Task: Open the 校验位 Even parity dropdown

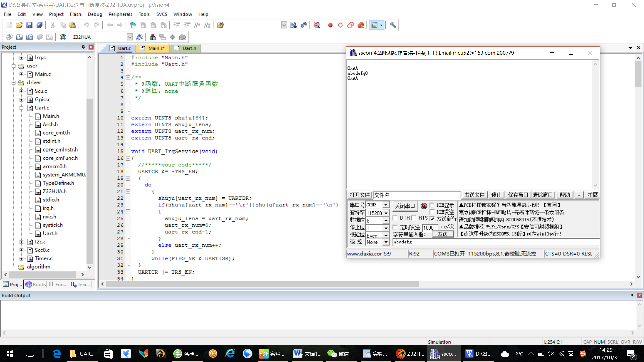Action: 386,235
